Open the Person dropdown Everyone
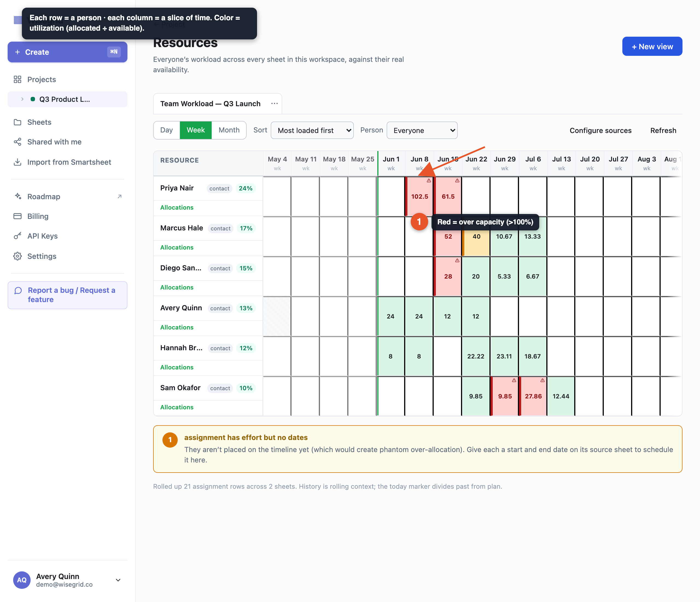 (x=422, y=131)
